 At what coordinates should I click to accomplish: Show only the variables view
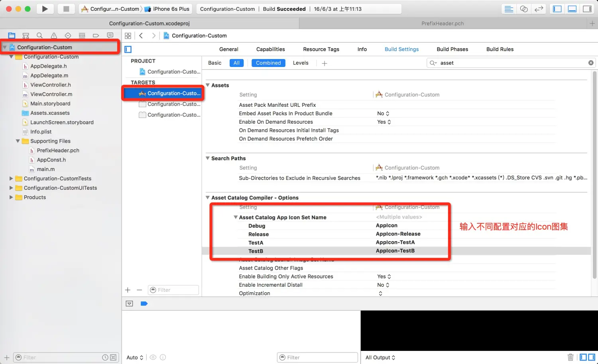(x=583, y=357)
